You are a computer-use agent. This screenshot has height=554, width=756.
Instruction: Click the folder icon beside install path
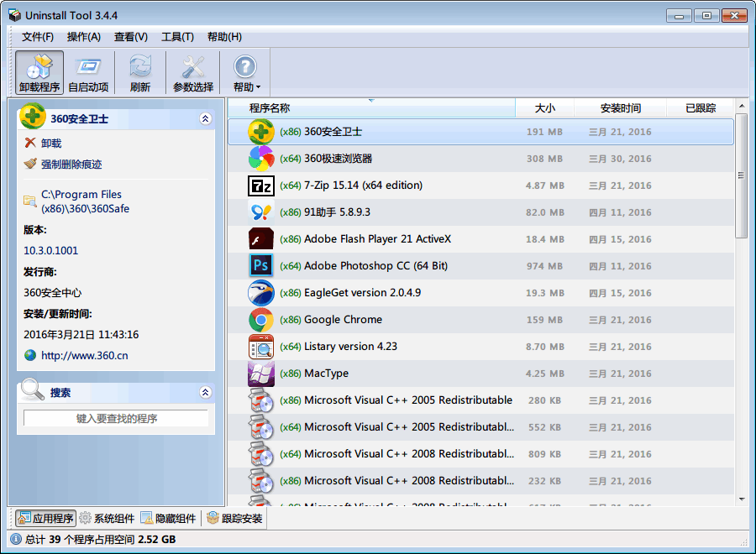click(x=30, y=201)
